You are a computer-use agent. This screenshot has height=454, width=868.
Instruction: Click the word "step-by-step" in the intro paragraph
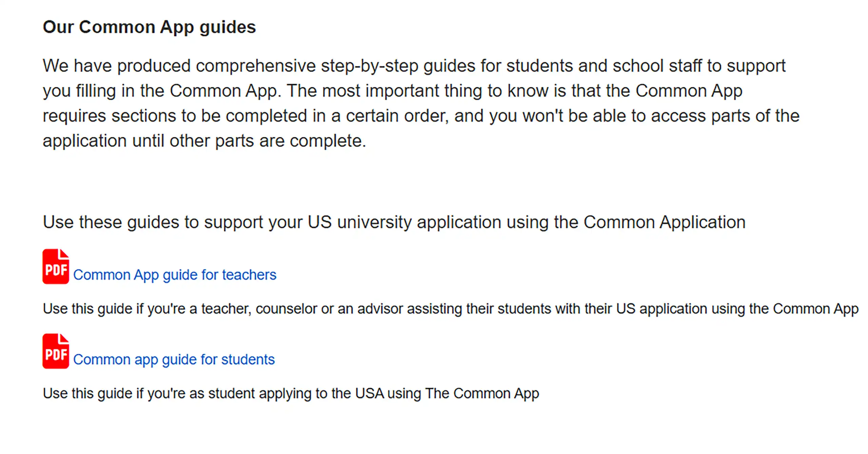(x=370, y=67)
